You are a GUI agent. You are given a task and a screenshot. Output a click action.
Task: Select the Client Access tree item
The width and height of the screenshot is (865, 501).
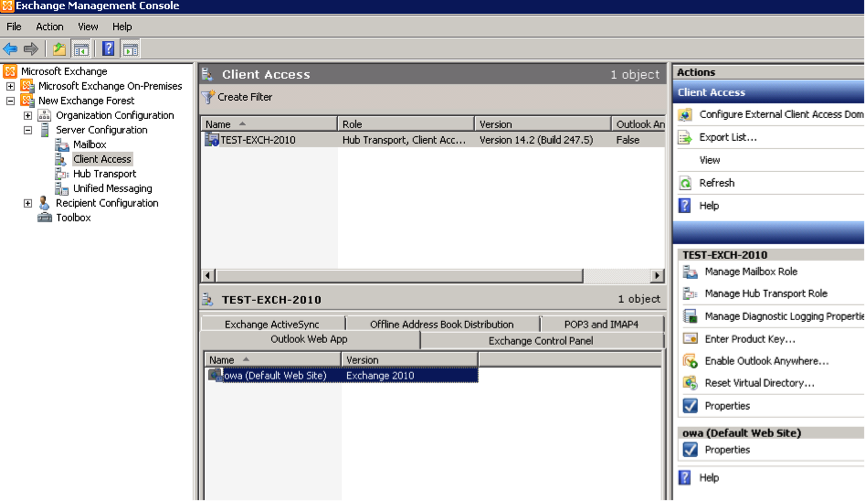click(x=102, y=159)
